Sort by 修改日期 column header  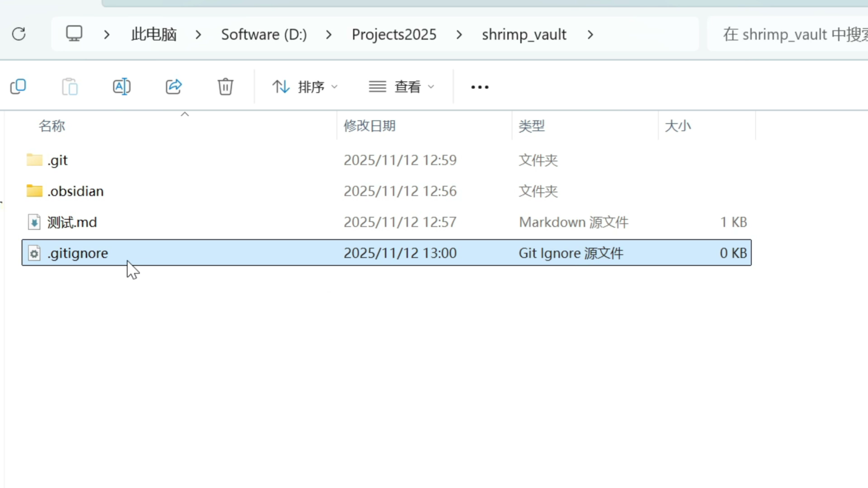pos(370,126)
